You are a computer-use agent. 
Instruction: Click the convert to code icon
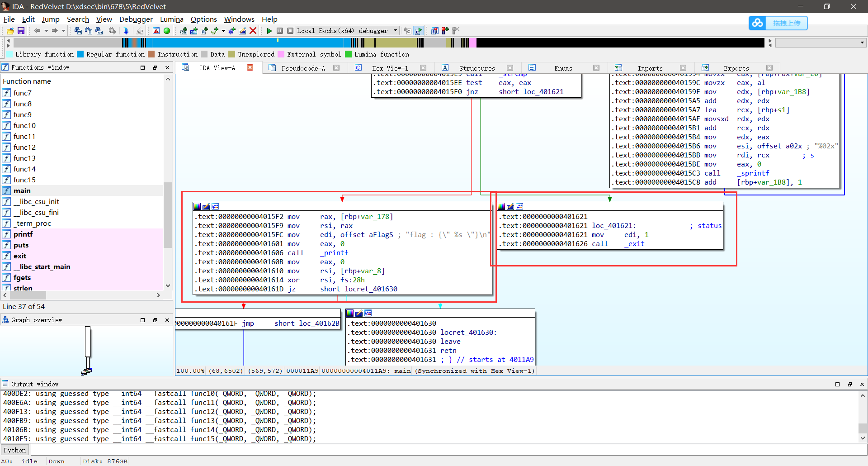point(184,31)
